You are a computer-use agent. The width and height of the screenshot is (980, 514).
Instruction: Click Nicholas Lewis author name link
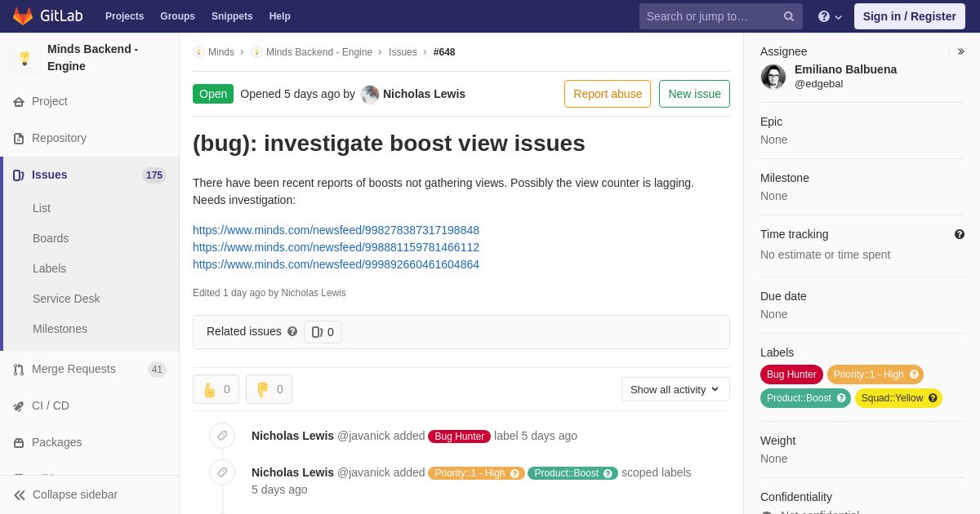click(x=424, y=94)
